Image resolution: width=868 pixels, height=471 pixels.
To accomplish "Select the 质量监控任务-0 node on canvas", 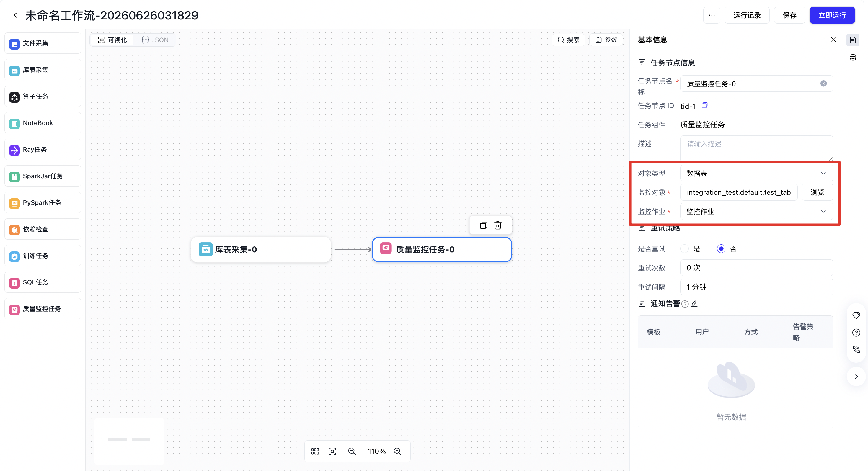I will click(442, 249).
